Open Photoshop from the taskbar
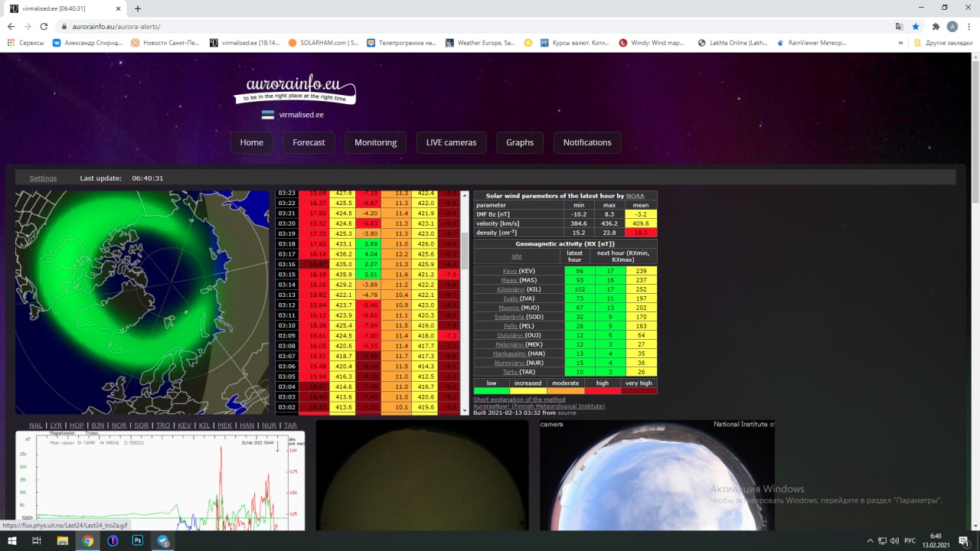 point(138,540)
